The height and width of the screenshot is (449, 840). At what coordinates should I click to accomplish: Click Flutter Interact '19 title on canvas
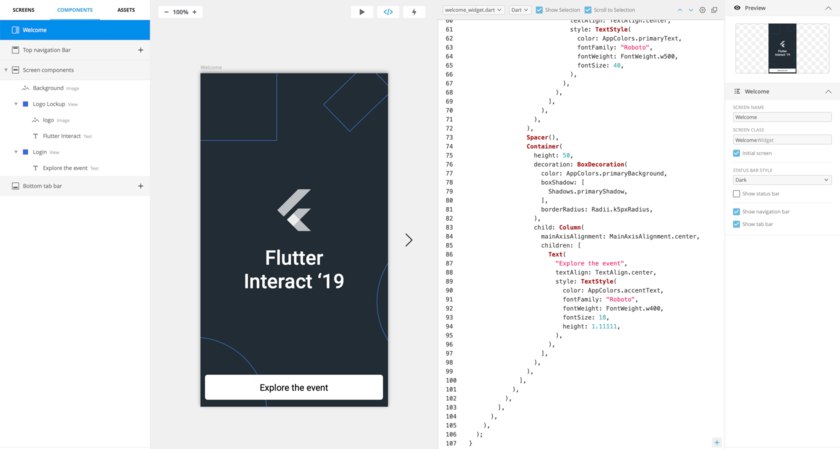pos(294,270)
